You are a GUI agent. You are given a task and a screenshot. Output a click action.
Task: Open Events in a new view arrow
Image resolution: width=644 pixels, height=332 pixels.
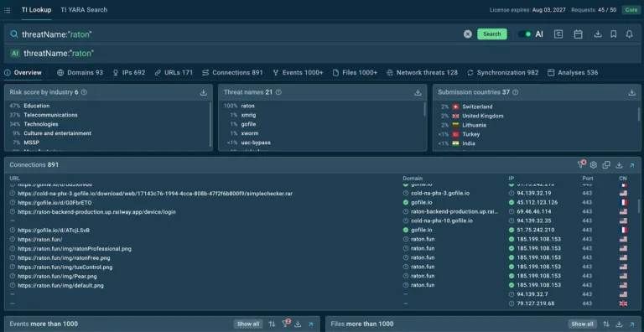click(x=311, y=324)
